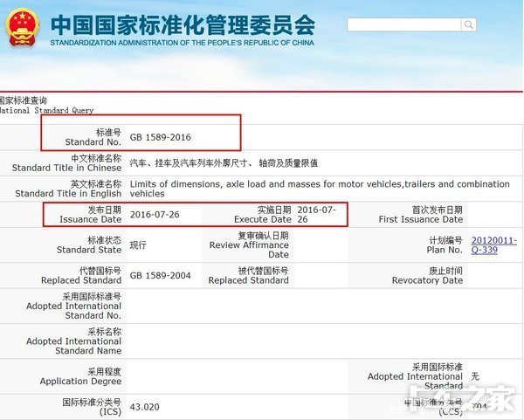Focus the site search input box

(x=403, y=24)
